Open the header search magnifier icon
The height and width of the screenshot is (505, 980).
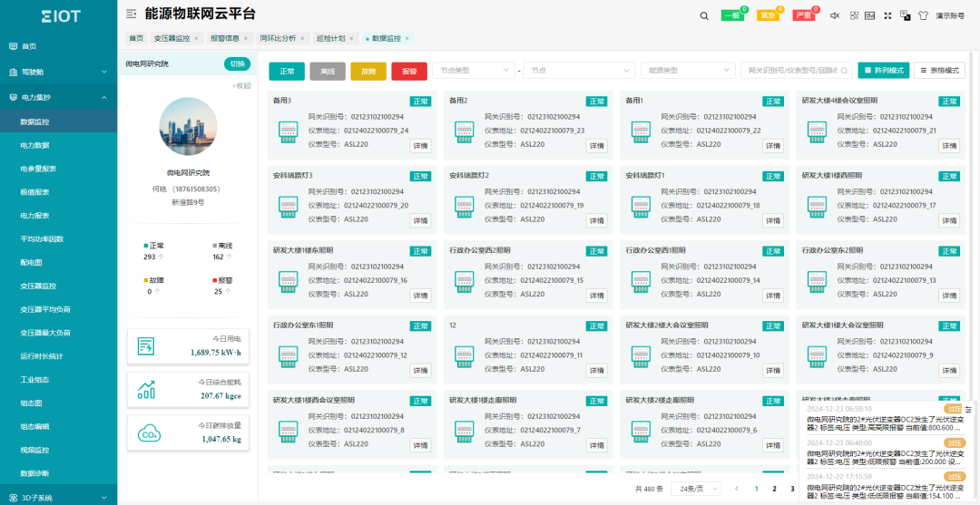point(704,15)
